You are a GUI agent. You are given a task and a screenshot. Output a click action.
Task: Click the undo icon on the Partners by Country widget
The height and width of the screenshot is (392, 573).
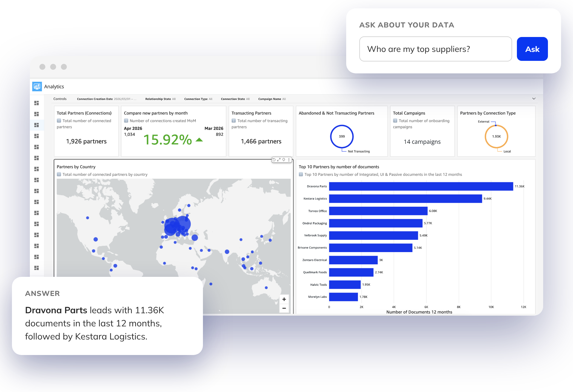(274, 160)
